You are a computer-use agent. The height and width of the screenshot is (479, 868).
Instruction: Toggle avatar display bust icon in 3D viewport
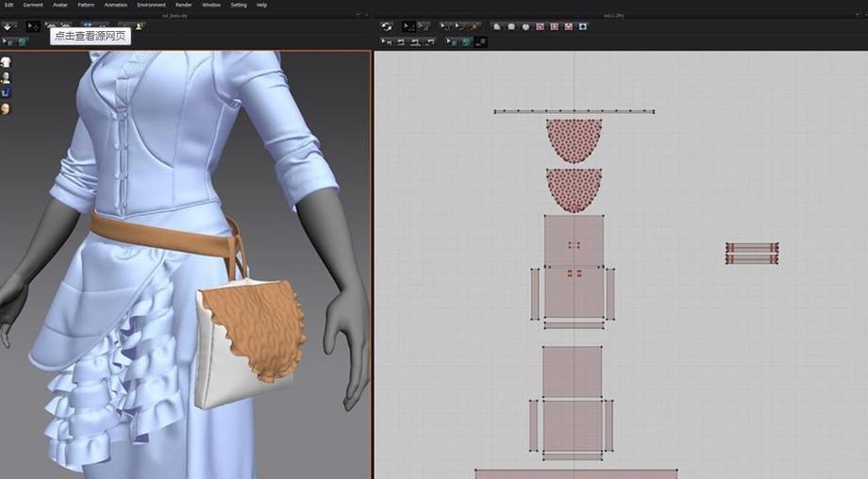(x=6, y=77)
